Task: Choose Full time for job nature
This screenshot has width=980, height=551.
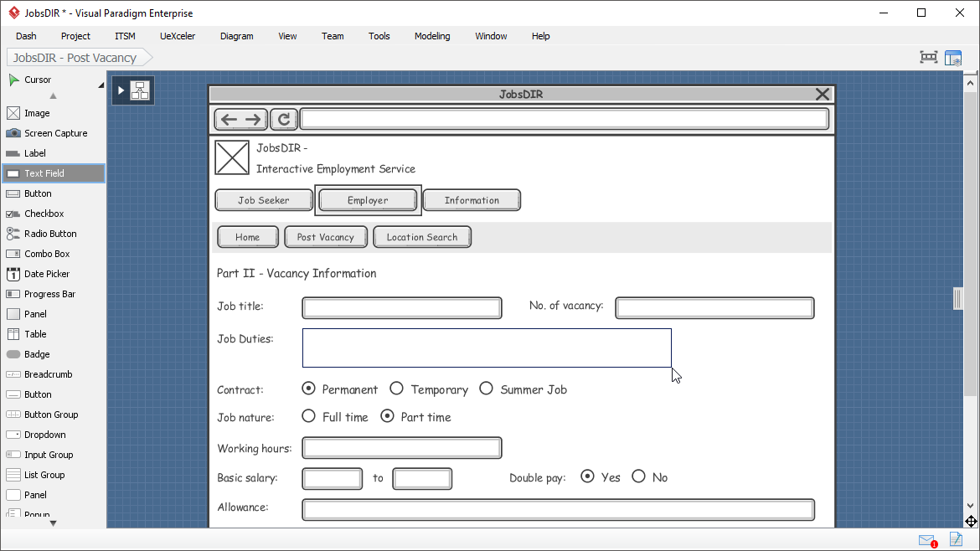Action: click(308, 416)
